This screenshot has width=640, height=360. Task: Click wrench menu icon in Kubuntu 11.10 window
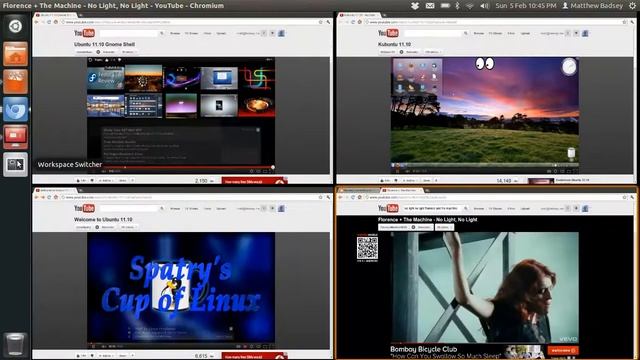click(632, 22)
